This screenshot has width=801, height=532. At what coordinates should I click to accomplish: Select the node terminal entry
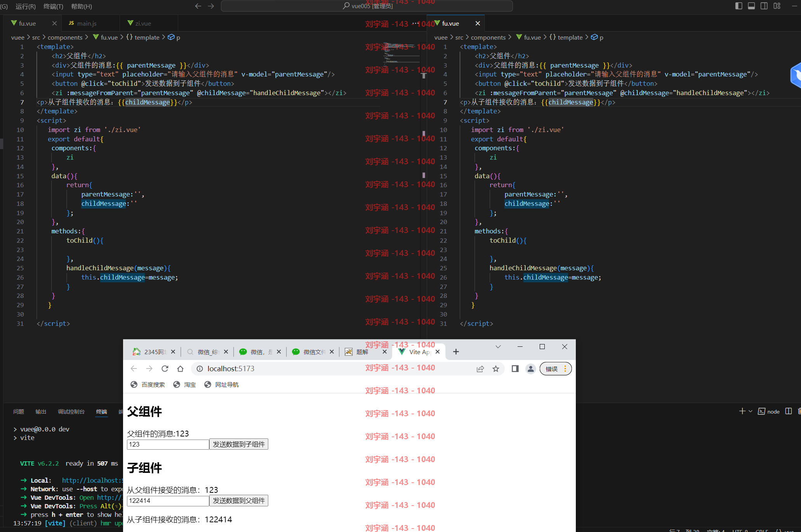pos(769,412)
